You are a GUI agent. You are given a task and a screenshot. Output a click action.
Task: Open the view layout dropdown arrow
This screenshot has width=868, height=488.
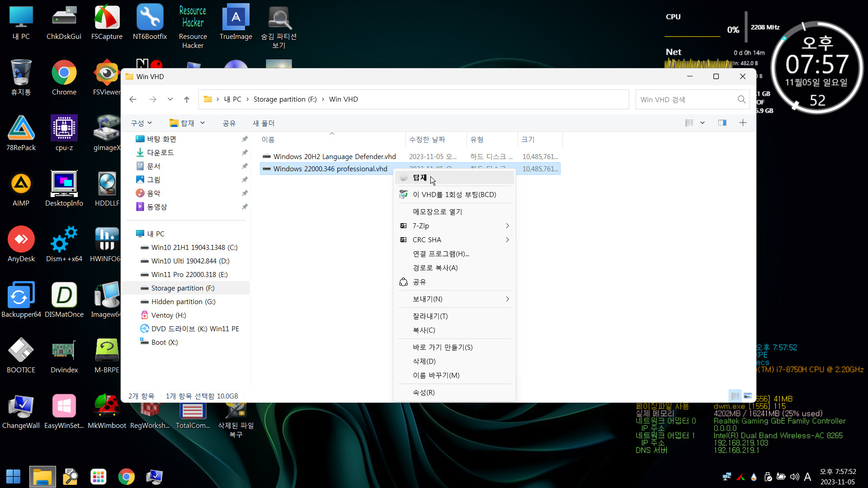point(703,123)
